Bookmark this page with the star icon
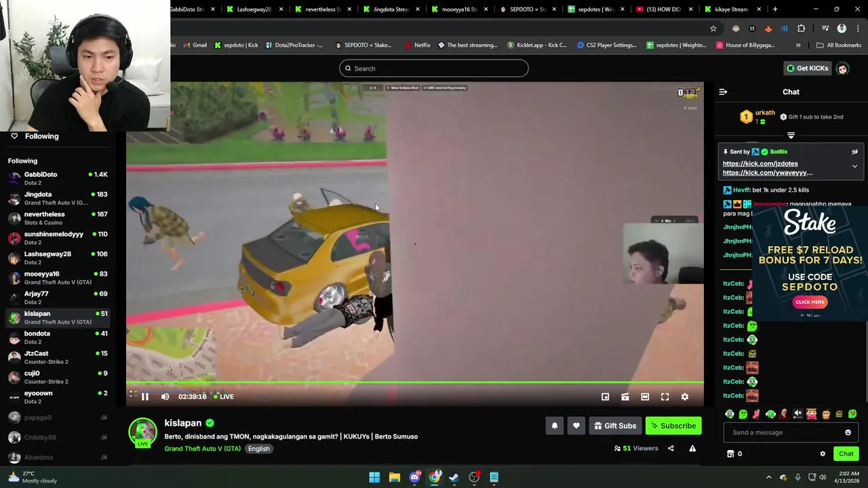This screenshot has height=488, width=868. [713, 28]
